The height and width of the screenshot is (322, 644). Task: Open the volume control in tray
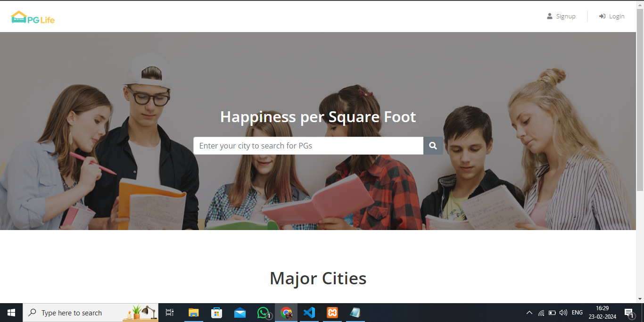tap(563, 313)
